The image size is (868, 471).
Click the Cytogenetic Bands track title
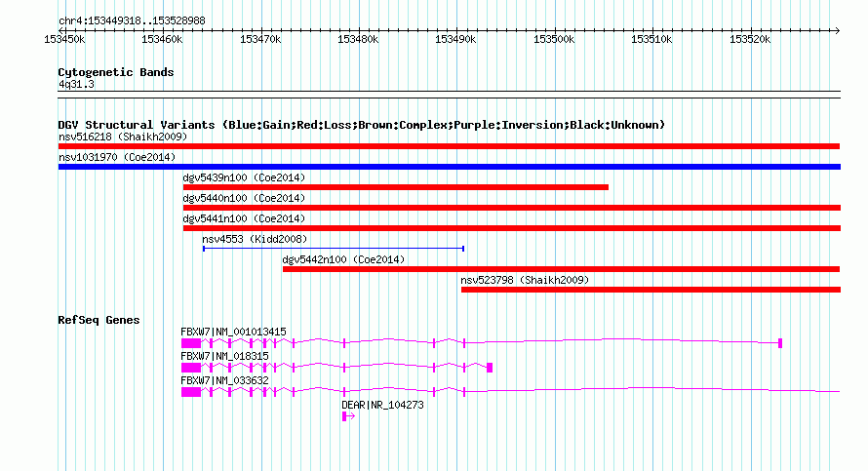[x=116, y=72]
